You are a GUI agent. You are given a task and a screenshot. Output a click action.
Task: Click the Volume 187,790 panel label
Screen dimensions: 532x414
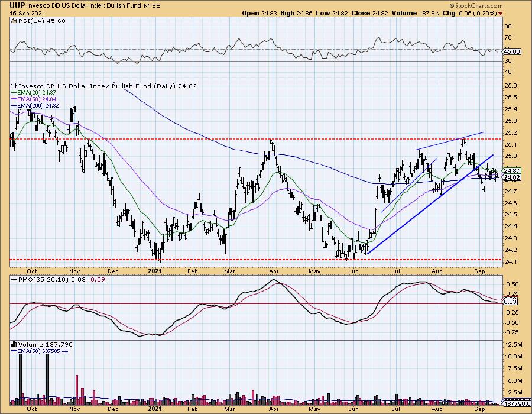pyautogui.click(x=42, y=344)
